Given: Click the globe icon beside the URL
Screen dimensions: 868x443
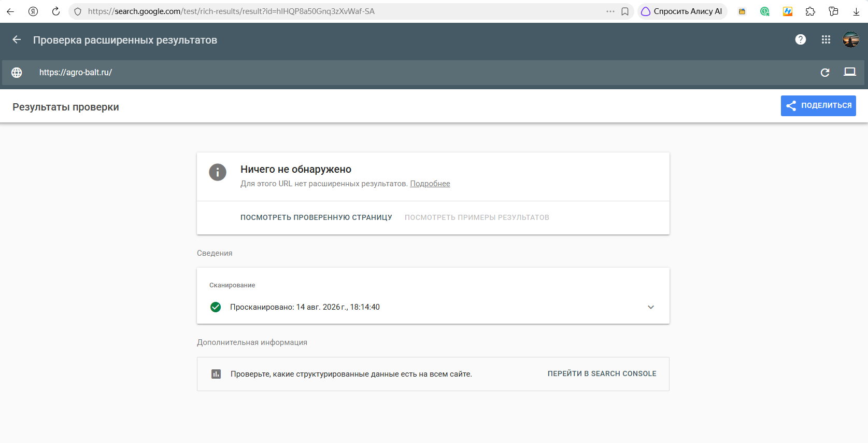Looking at the screenshot, I should [17, 73].
